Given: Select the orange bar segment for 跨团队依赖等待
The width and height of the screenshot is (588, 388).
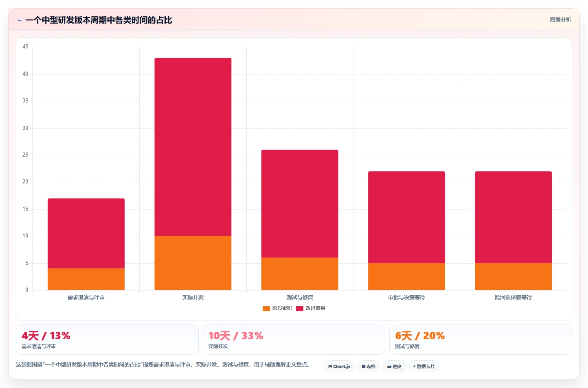Looking at the screenshot, I should point(513,277).
